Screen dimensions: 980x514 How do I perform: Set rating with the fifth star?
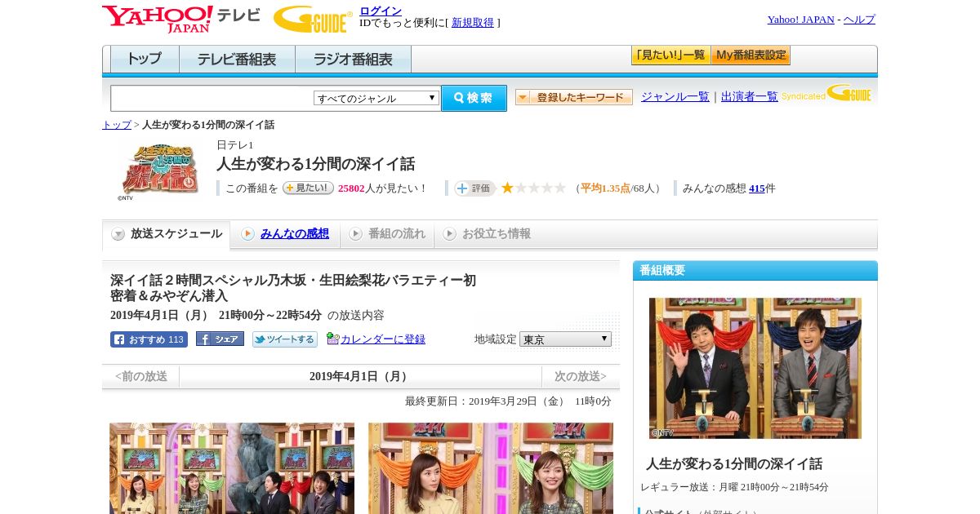[559, 188]
